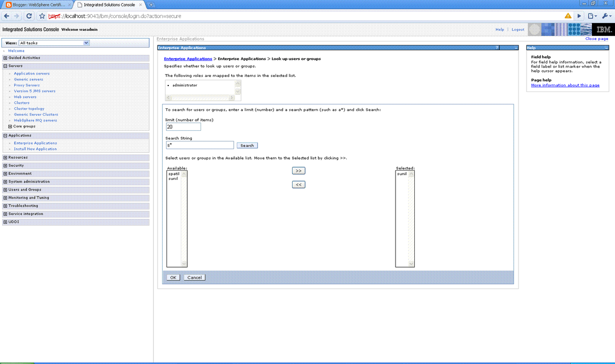Collapse the Servers section

tap(5, 66)
